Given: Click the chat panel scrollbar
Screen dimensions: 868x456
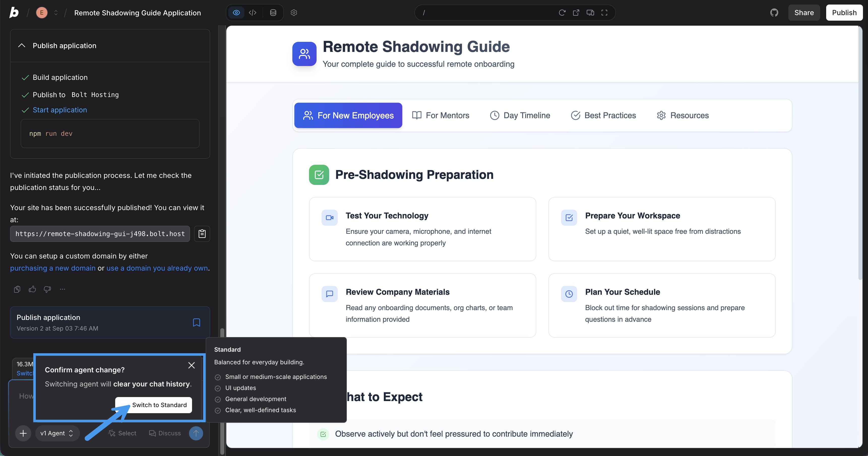Looking at the screenshot, I should tap(222, 391).
